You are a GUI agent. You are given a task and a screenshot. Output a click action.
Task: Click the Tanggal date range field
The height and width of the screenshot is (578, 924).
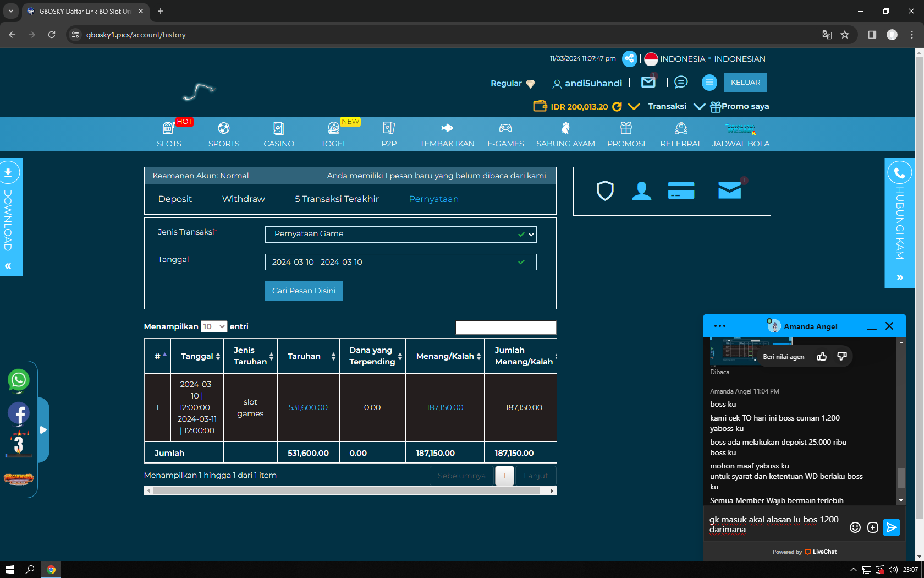(400, 262)
